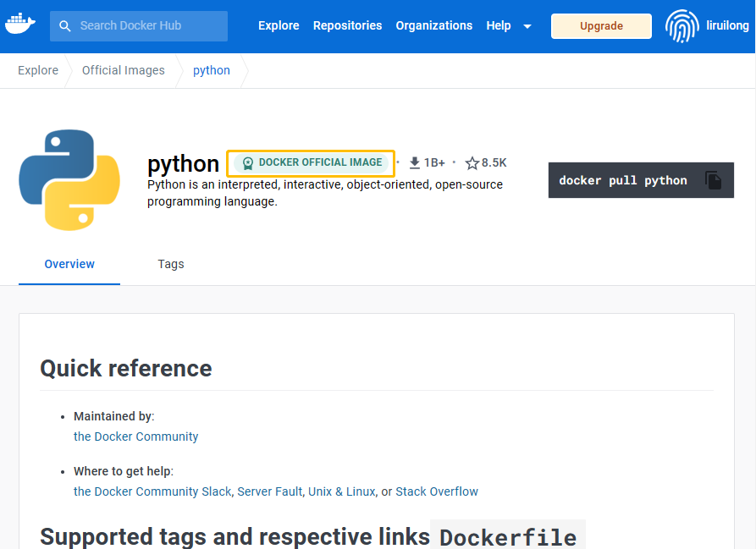Viewport: 756px width, 549px height.
Task: Click the Docker whale logo
Action: click(x=20, y=25)
